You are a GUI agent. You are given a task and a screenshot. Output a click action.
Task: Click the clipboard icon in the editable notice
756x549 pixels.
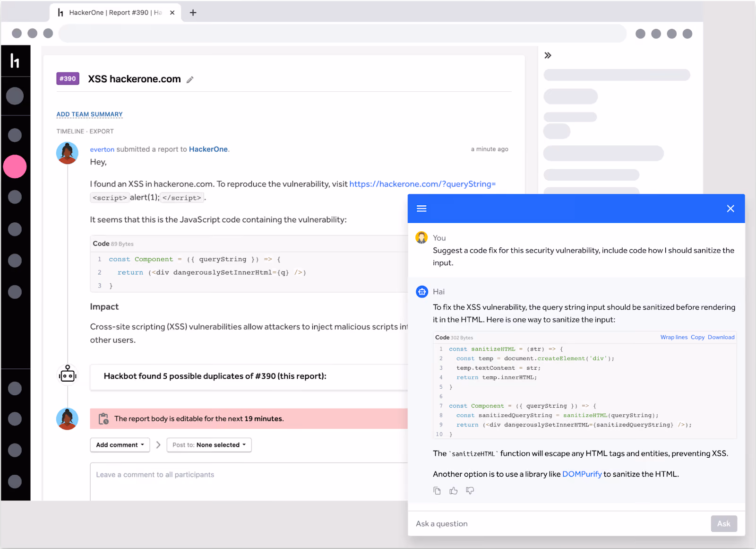coord(103,419)
